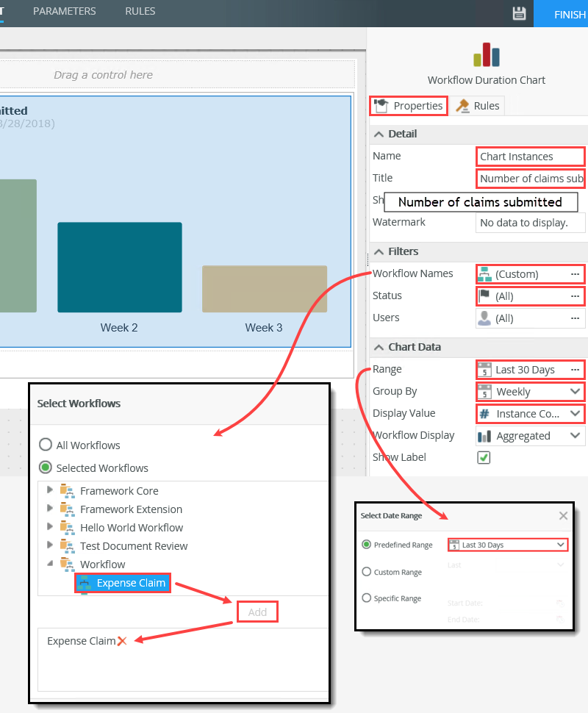This screenshot has width=588, height=713.
Task: Toggle the Show Label checkbox
Action: pos(484,458)
